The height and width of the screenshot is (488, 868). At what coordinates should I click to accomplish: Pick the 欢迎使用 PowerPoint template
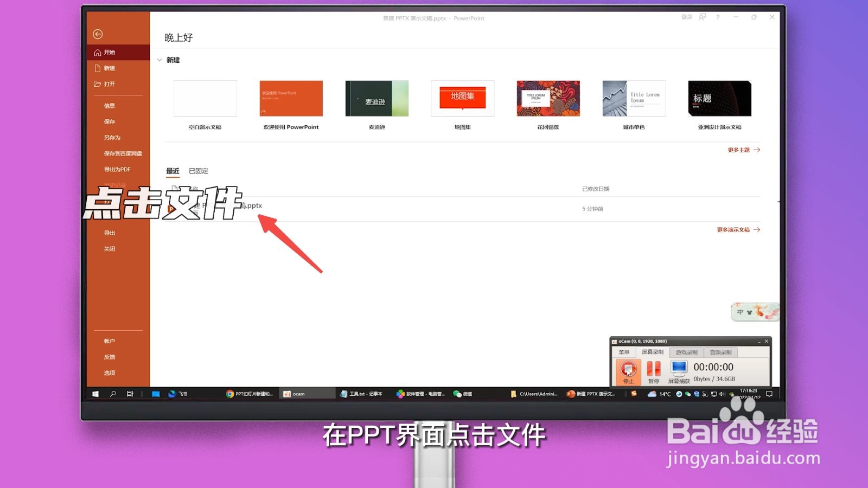coord(291,98)
